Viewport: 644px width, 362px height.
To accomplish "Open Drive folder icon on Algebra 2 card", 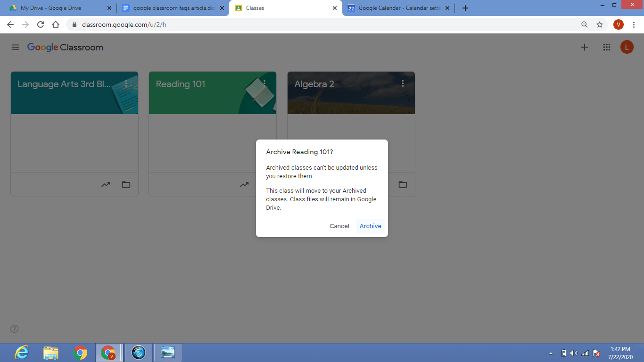I will 403,184.
